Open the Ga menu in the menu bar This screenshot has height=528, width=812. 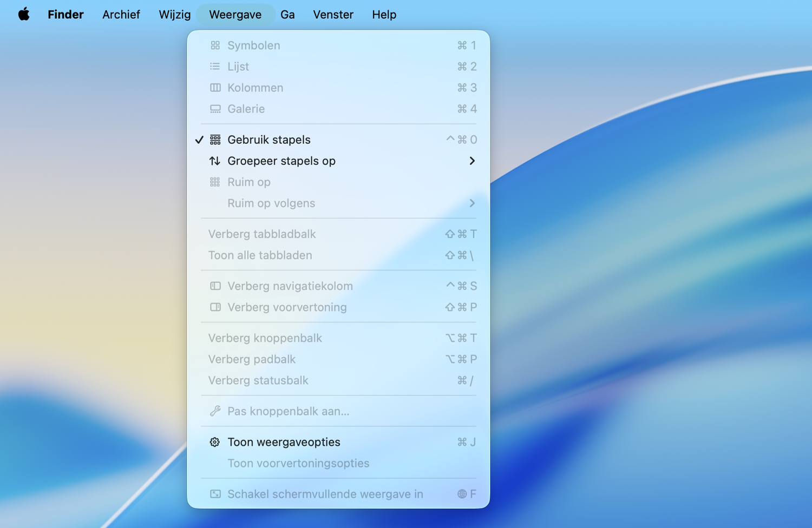[x=287, y=15]
